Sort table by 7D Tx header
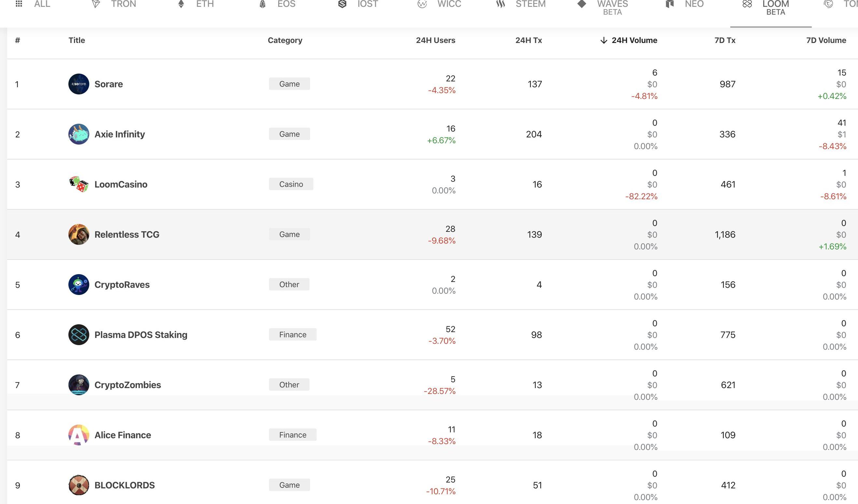The image size is (858, 504). (x=724, y=40)
